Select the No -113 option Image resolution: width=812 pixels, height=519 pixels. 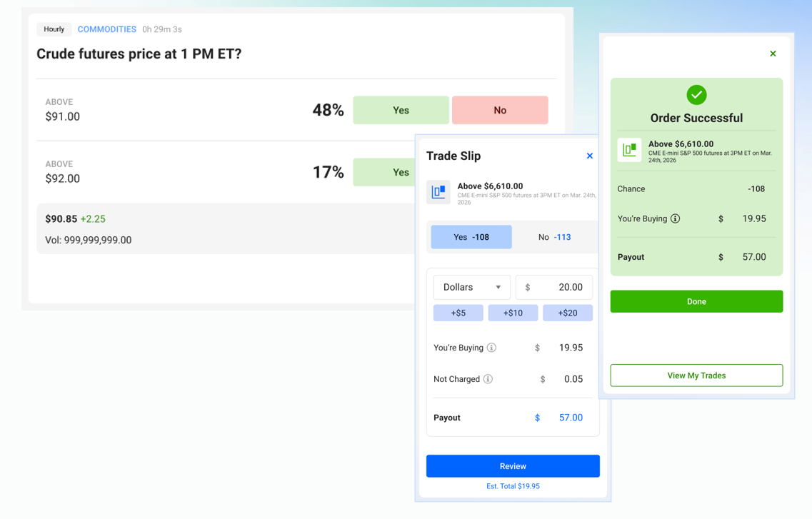coord(554,237)
